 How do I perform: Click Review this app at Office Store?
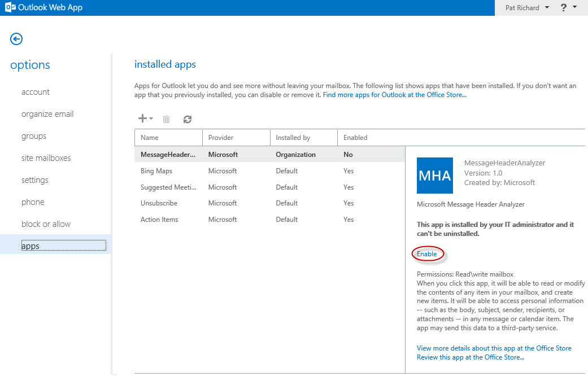coord(471,357)
